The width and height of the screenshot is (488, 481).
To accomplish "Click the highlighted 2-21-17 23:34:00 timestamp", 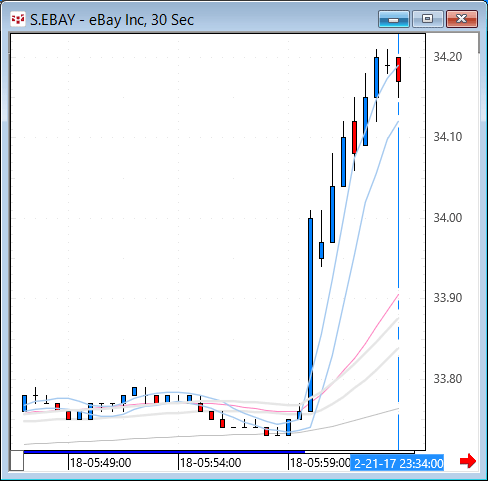I will 398,463.
